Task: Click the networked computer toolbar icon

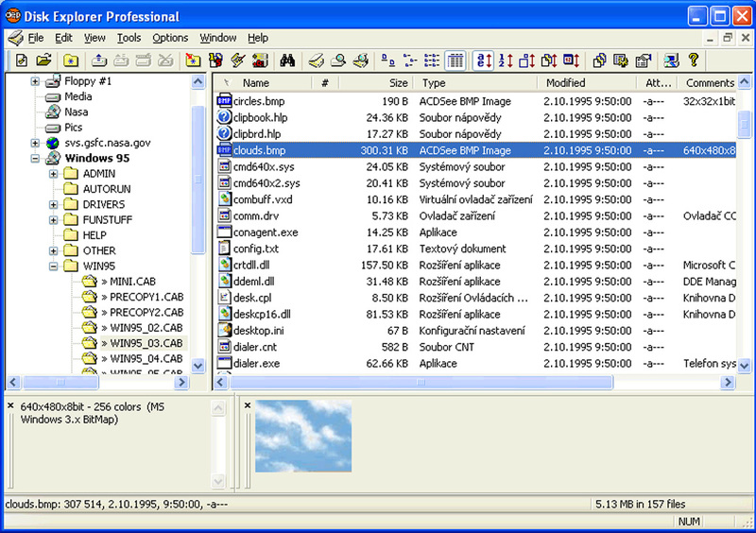Action: [671, 60]
